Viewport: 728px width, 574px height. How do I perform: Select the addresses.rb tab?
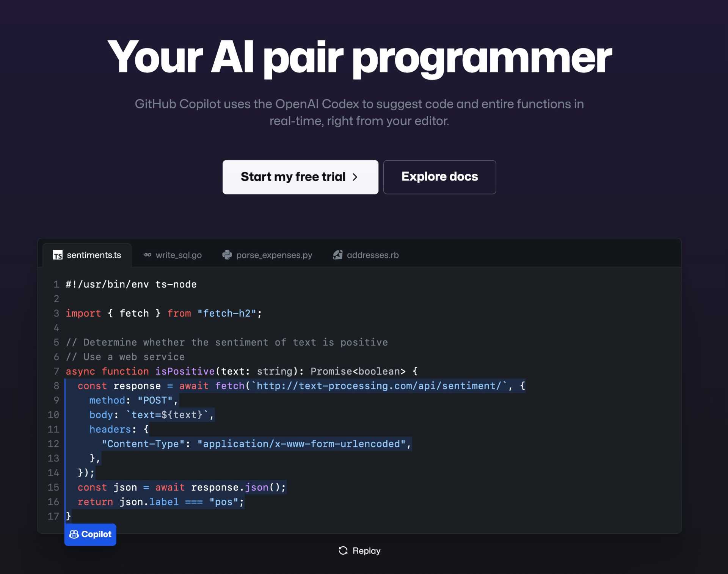pos(372,255)
